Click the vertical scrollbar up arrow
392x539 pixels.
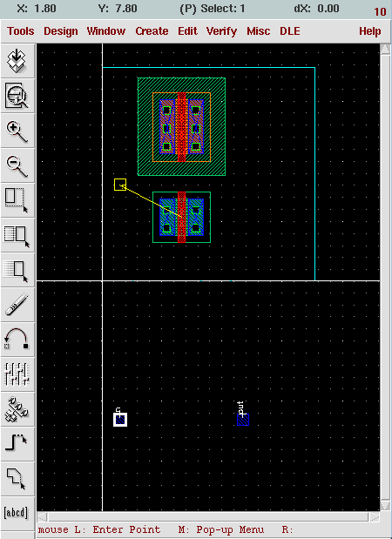[385, 49]
